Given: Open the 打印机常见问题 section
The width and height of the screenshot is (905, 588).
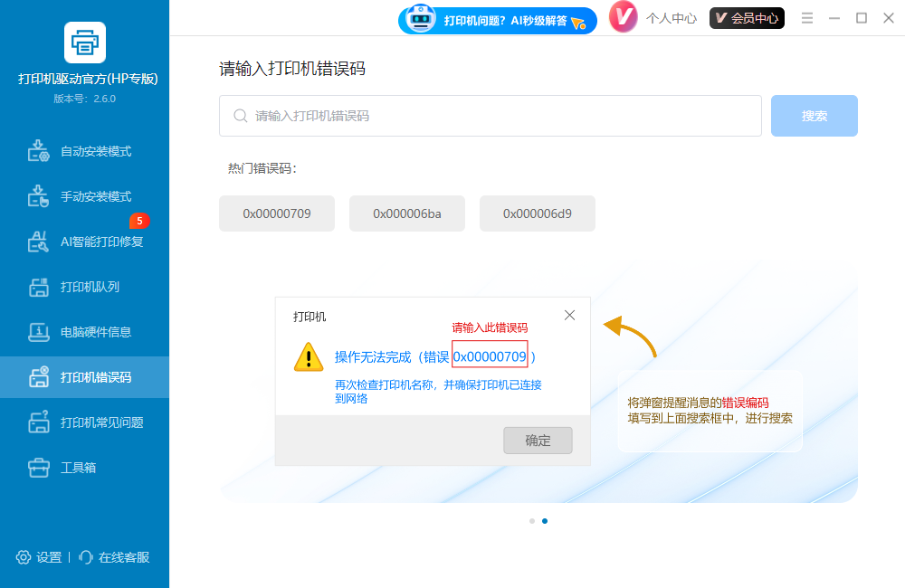Looking at the screenshot, I should pyautogui.click(x=40, y=422).
